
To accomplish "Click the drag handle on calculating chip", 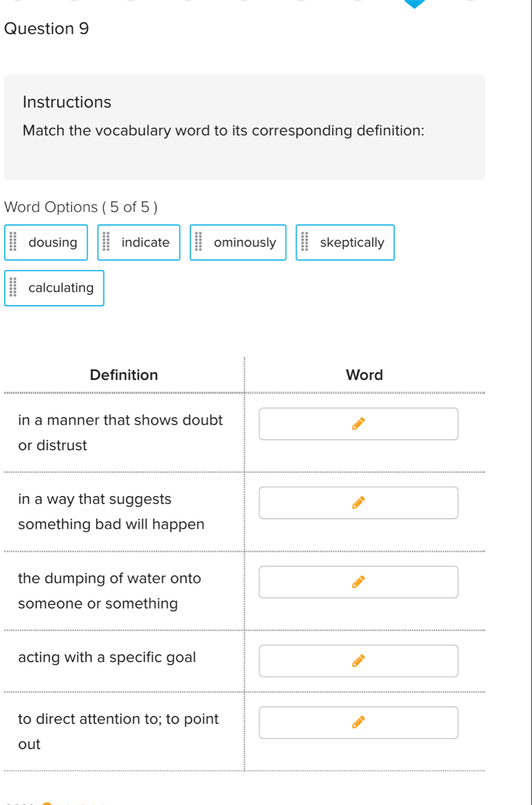I will pos(13,287).
